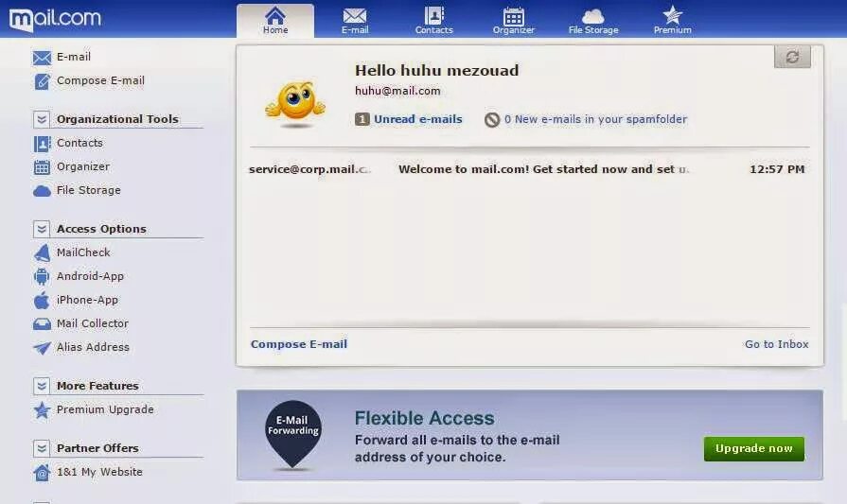Open the Alias Address link
The image size is (847, 504).
(93, 348)
